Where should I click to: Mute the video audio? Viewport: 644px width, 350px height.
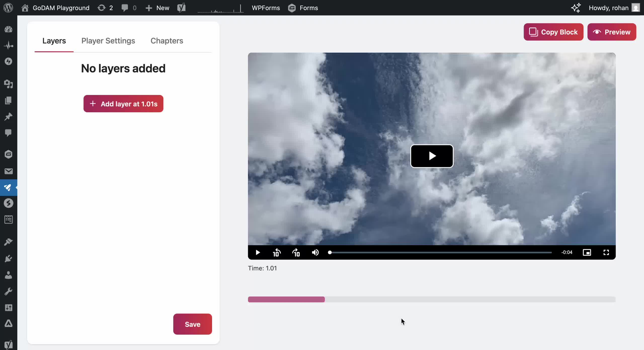[315, 253]
